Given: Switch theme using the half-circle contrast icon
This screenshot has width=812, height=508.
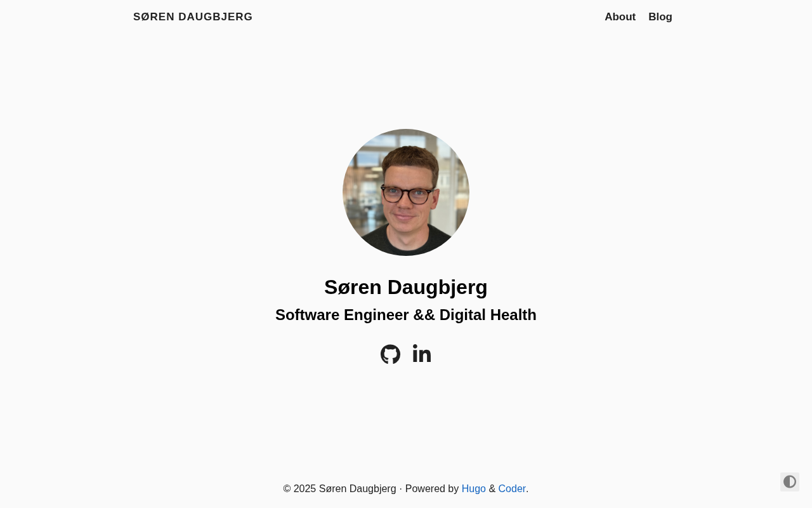Looking at the screenshot, I should 790,482.
